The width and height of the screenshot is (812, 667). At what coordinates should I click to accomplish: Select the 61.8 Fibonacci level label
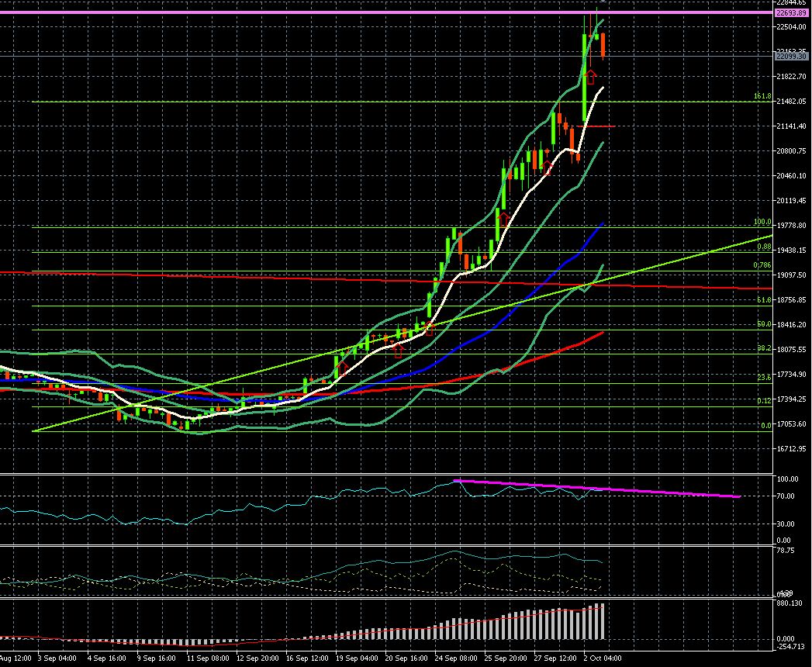pos(764,300)
